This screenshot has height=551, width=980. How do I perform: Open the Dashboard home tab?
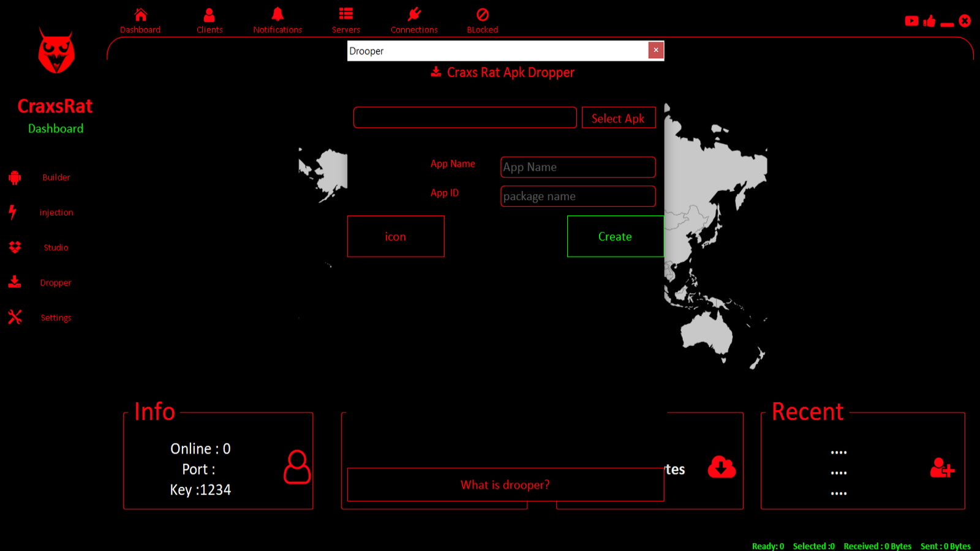point(140,20)
